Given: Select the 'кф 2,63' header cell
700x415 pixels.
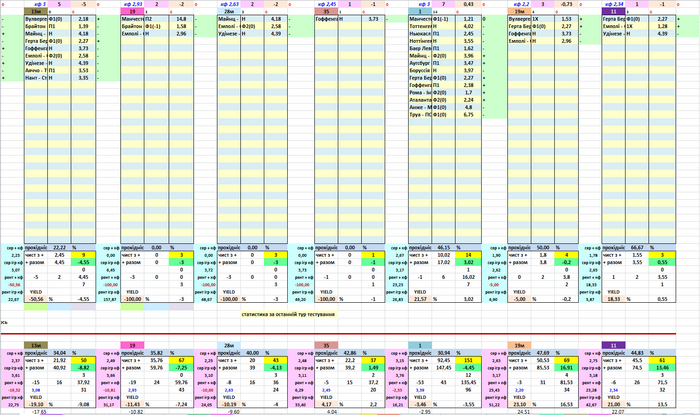Looking at the screenshot, I should 229,4.
